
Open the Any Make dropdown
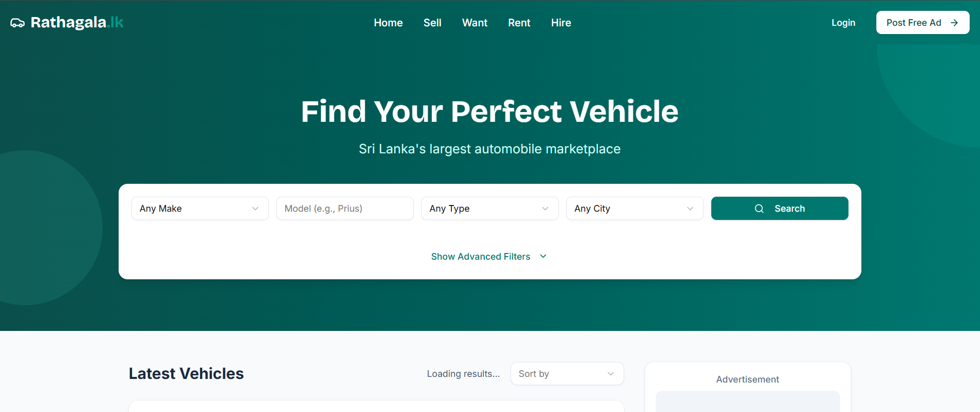pos(200,209)
